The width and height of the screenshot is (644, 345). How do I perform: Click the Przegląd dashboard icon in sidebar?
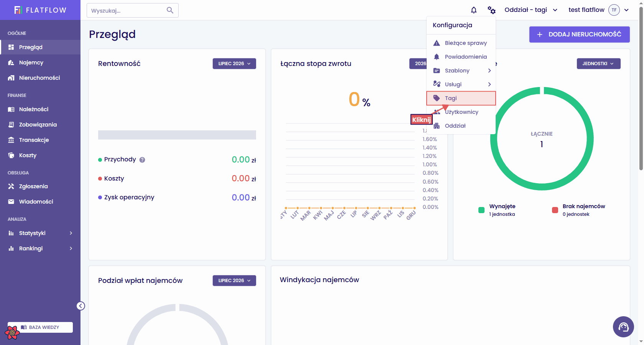click(11, 47)
